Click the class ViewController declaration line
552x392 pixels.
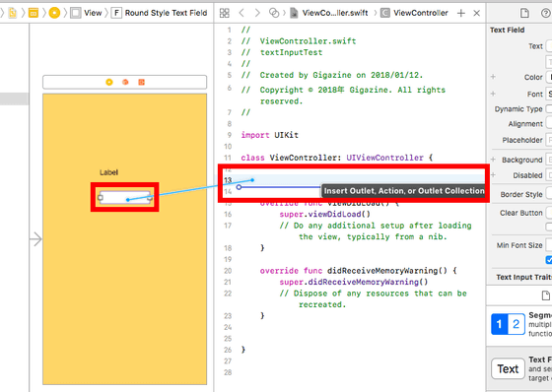(x=337, y=158)
